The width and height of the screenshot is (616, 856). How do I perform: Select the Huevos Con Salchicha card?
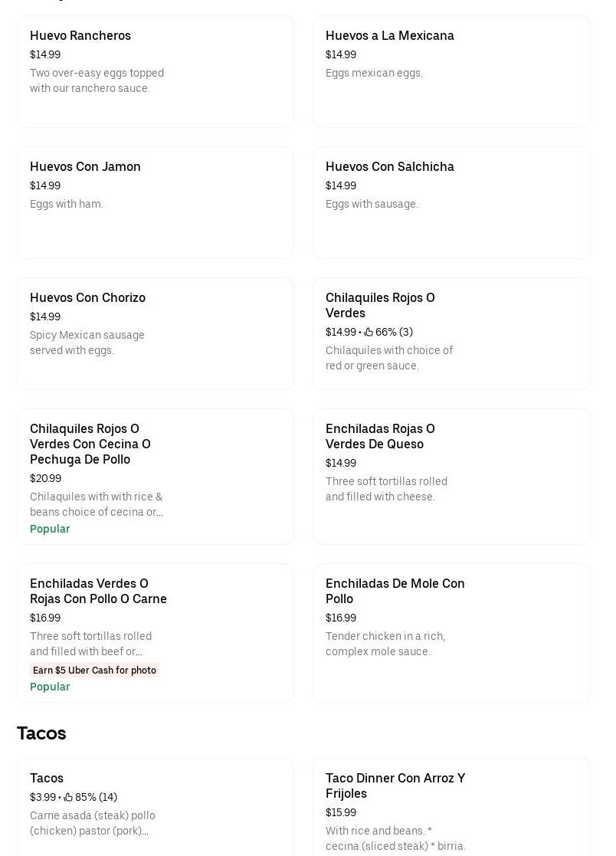(x=451, y=202)
